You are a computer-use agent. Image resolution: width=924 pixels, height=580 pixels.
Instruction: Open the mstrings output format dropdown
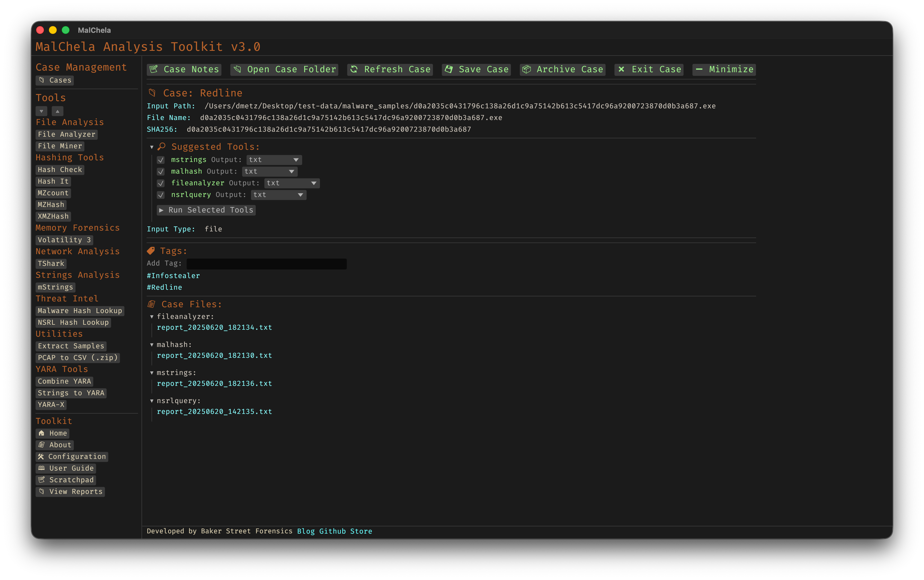[x=274, y=160]
